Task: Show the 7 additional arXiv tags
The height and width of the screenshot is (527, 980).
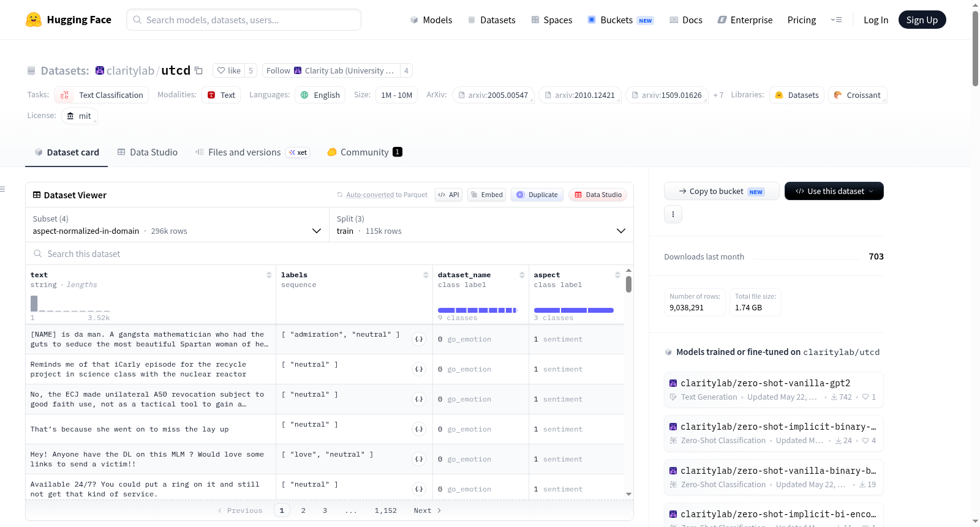Action: [718, 95]
